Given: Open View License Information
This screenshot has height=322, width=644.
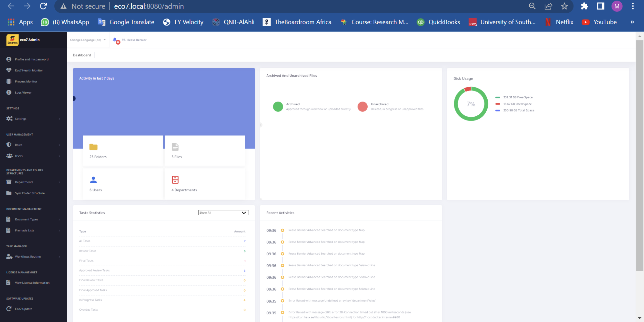Looking at the screenshot, I should coord(32,283).
